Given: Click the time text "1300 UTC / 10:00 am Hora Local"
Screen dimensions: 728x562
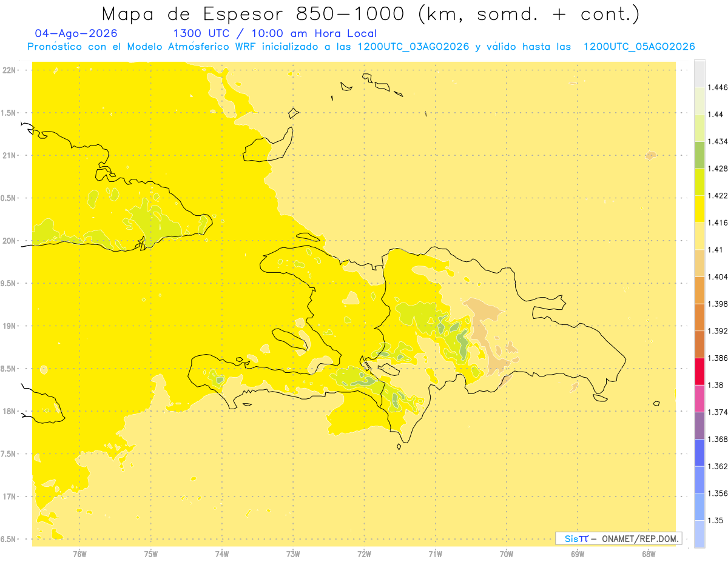Looking at the screenshot, I should click(275, 34).
